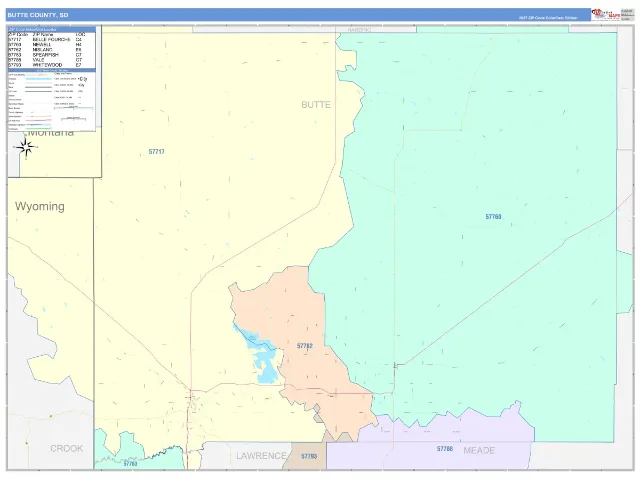The height and width of the screenshot is (480, 640).
Task: Click the 57762 ZIP label on map
Action: tap(304, 346)
